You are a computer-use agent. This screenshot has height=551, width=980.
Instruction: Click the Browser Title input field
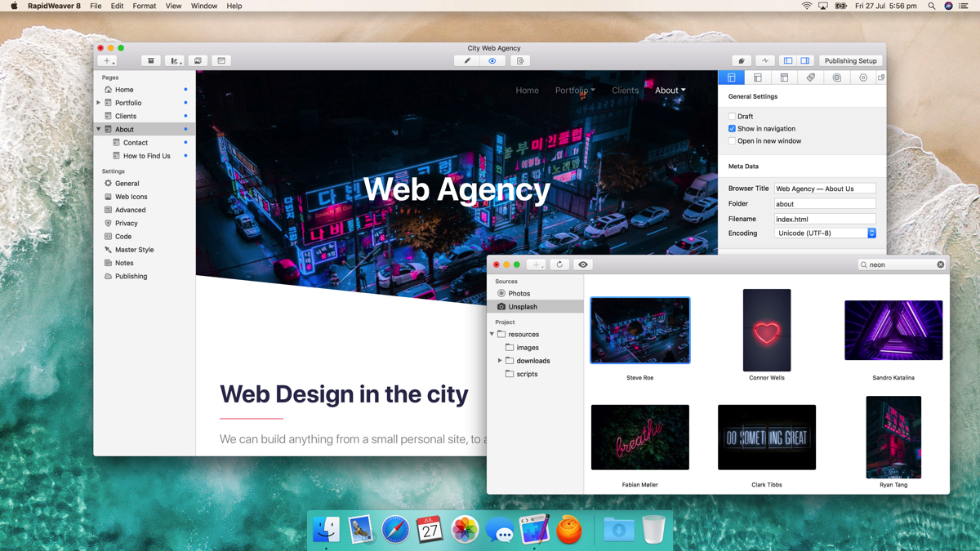[x=825, y=189]
